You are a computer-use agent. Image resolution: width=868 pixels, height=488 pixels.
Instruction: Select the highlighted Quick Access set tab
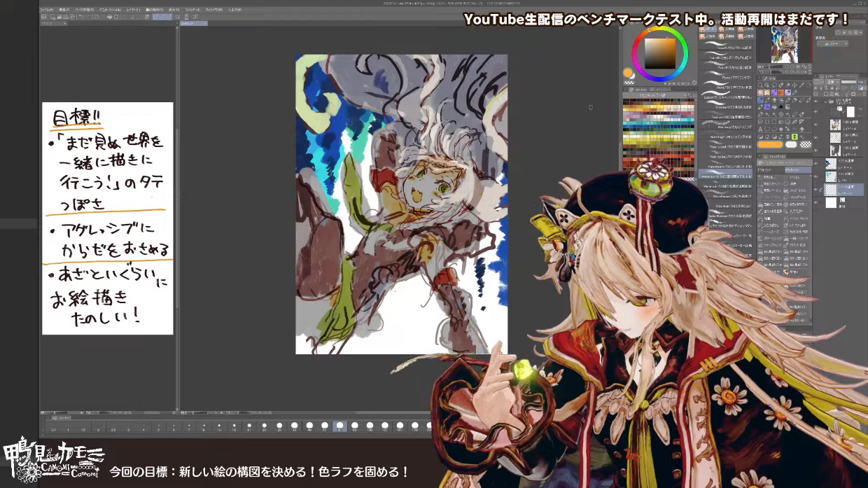point(798,169)
